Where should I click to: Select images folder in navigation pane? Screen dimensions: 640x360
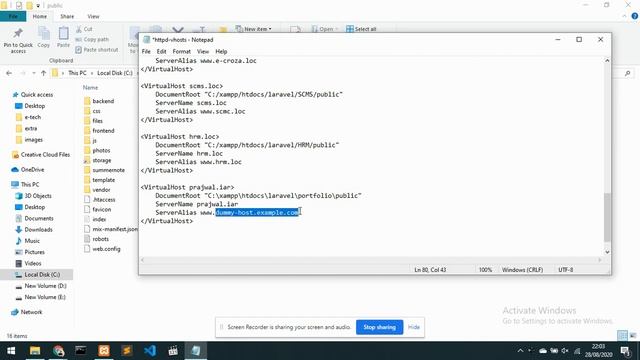29,140
